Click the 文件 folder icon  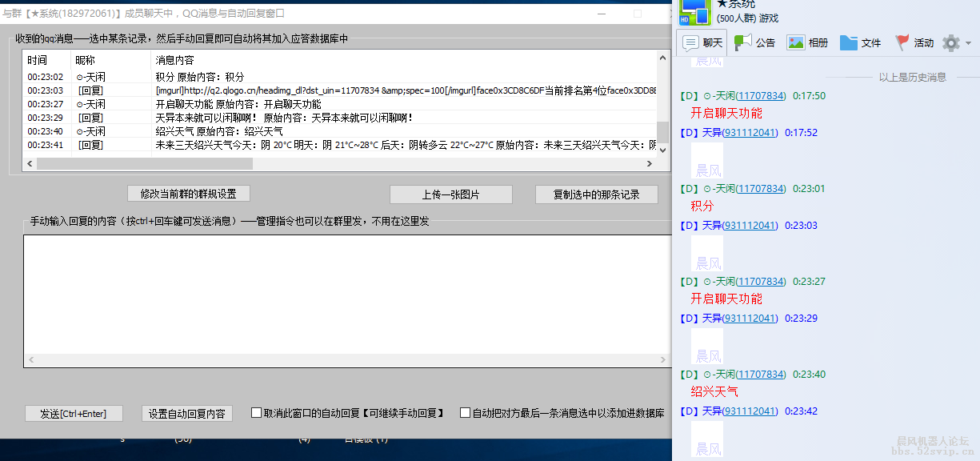849,42
